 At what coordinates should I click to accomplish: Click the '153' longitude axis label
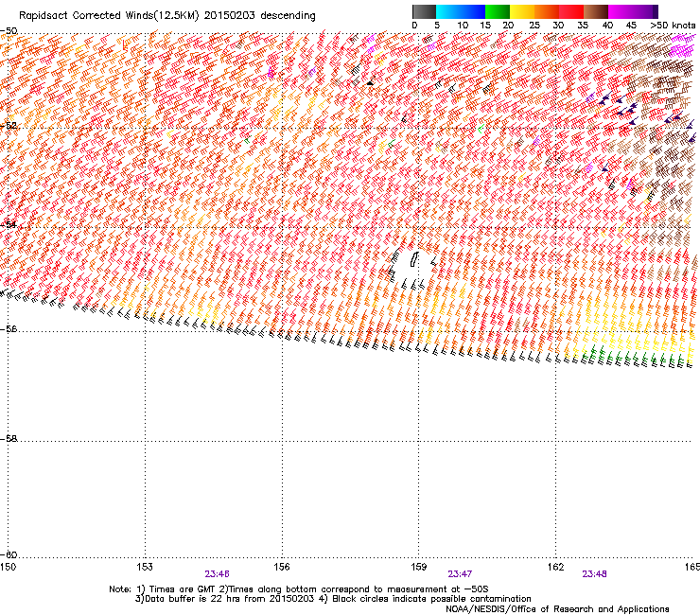click(x=145, y=567)
